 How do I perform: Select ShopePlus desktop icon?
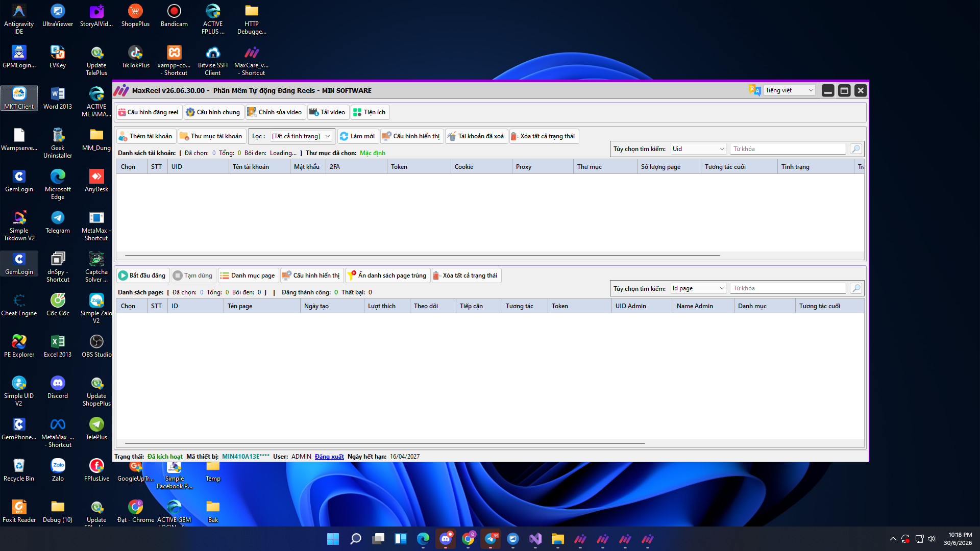click(x=135, y=15)
